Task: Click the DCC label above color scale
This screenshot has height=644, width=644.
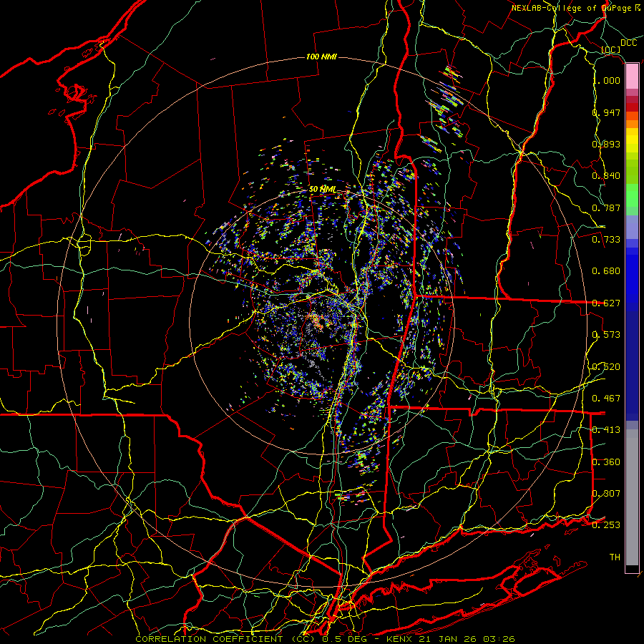Action: pos(628,42)
